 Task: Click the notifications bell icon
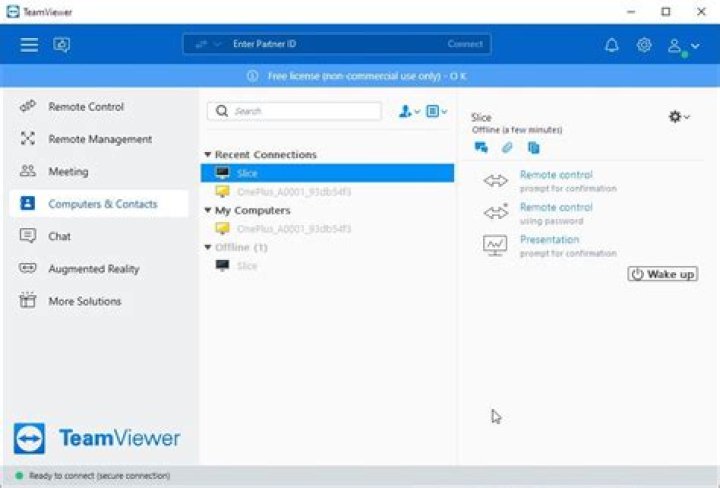[612, 45]
